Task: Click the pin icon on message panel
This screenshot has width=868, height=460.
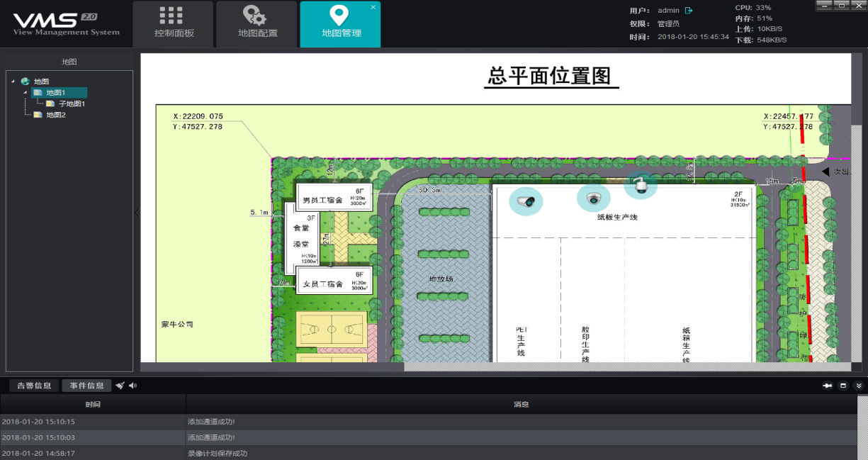Action: coord(827,386)
